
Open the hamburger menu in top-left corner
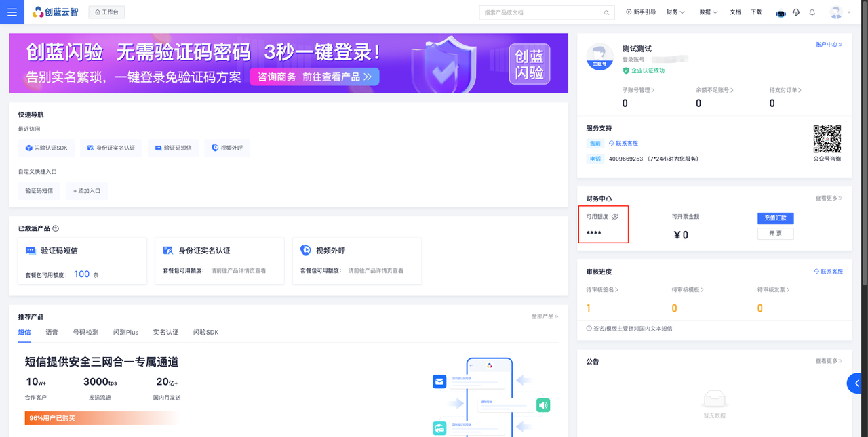click(x=12, y=12)
